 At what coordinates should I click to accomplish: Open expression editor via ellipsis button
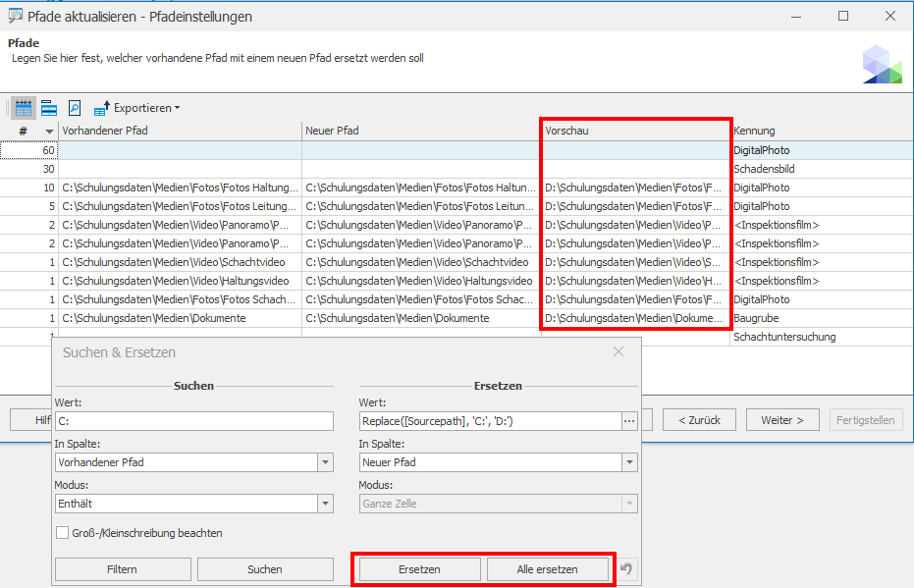click(x=629, y=421)
